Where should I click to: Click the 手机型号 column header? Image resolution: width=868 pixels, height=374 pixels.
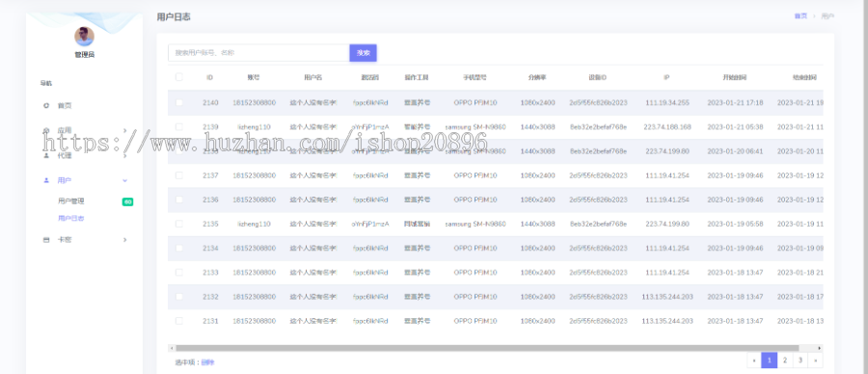coord(475,77)
